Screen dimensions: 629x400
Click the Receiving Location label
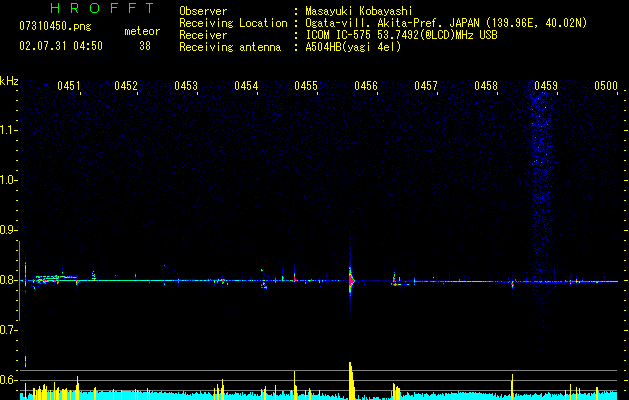point(233,23)
